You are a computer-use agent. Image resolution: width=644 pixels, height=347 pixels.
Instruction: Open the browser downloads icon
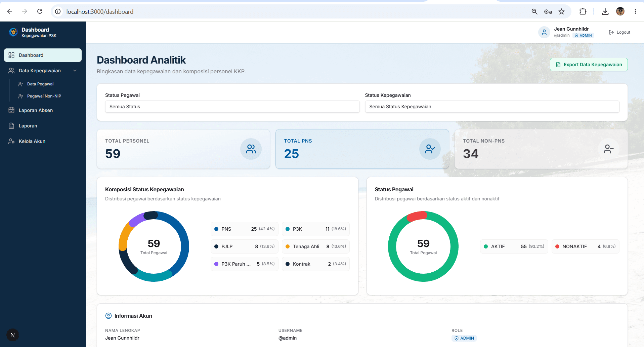605,11
